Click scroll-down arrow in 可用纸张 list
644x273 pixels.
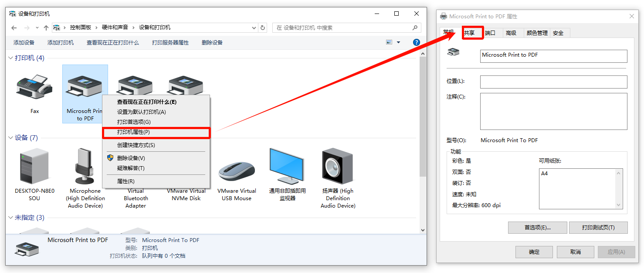618,205
